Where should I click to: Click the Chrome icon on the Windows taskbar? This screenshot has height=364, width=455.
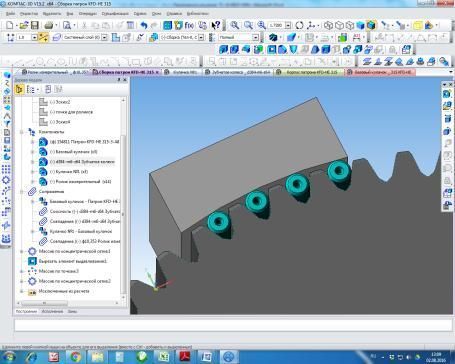(x=76, y=357)
